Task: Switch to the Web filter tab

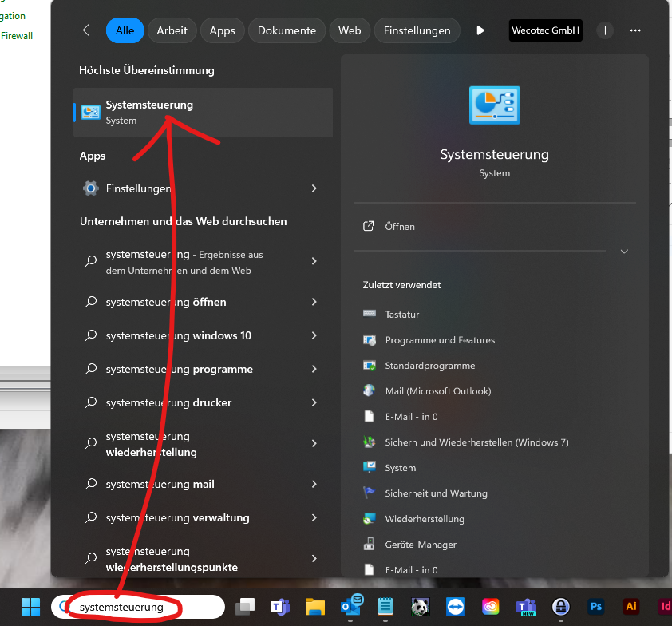Action: [350, 30]
